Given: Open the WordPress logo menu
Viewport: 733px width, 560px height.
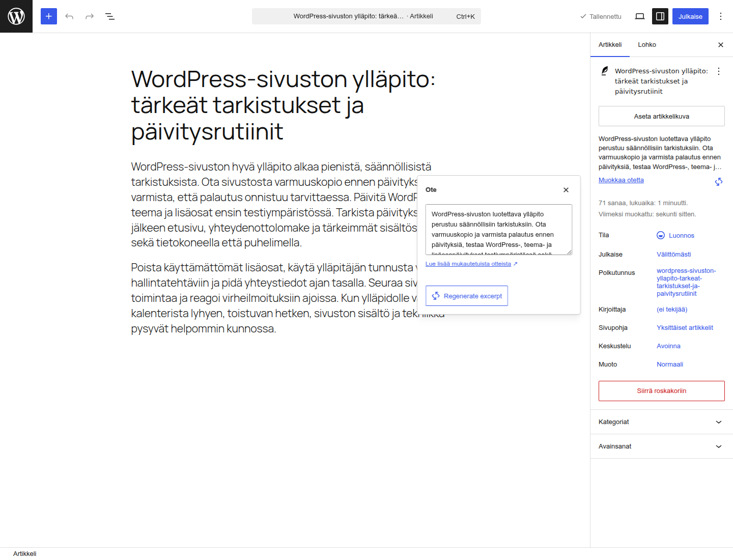Looking at the screenshot, I should click(x=16, y=16).
